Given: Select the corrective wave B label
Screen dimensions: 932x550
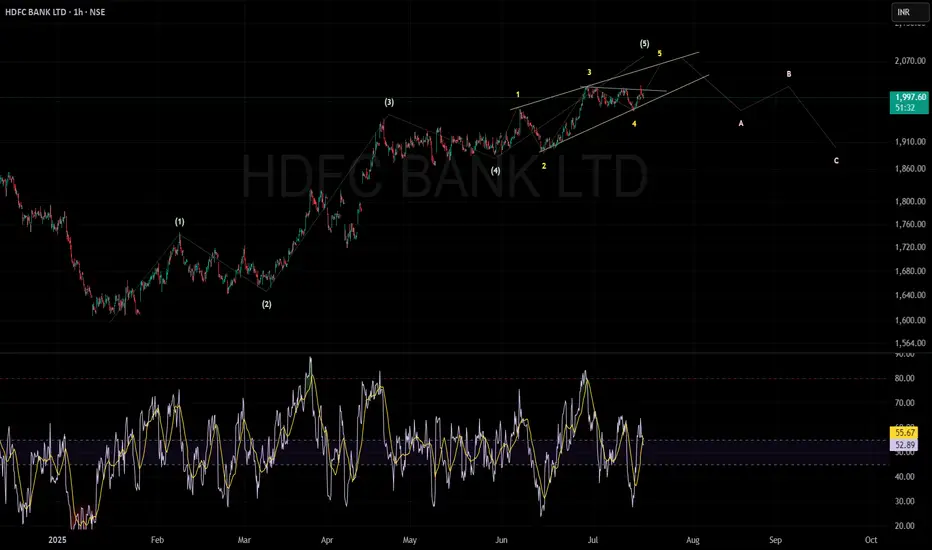Looking at the screenshot, I should (789, 74).
